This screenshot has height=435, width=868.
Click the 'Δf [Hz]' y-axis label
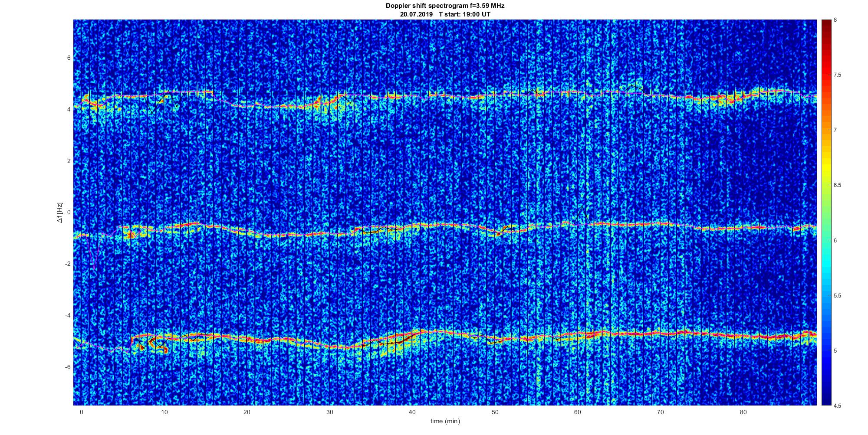tap(59, 213)
